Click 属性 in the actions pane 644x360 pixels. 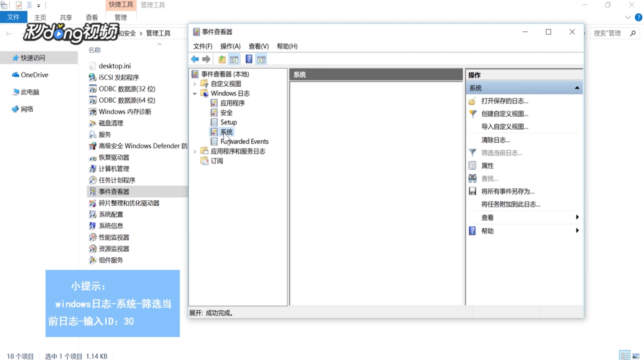coord(487,166)
